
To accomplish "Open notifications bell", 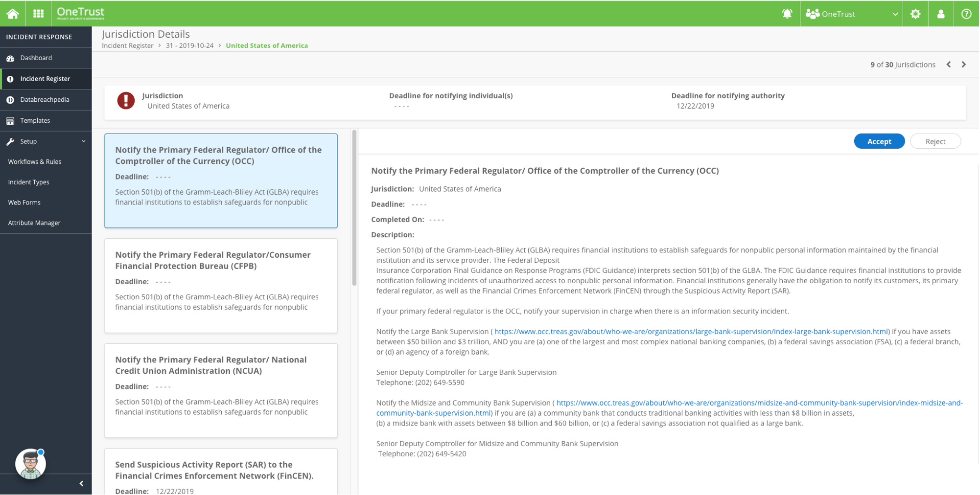I will coord(787,14).
